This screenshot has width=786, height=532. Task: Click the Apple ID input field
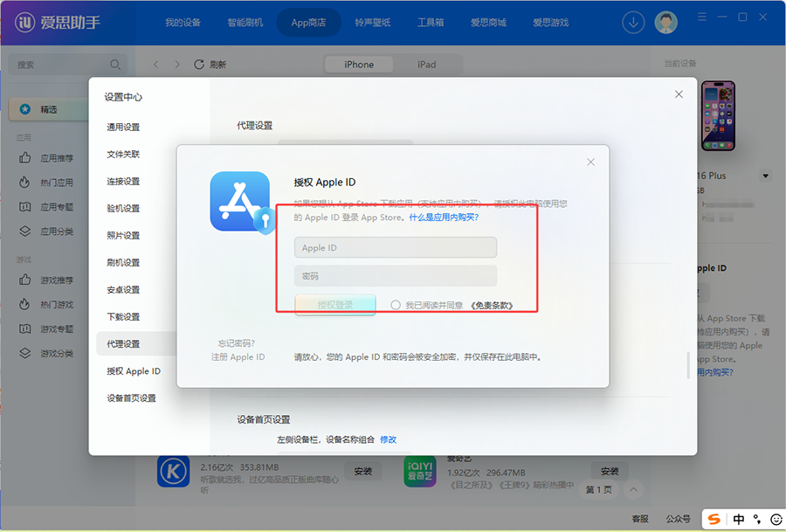(396, 248)
